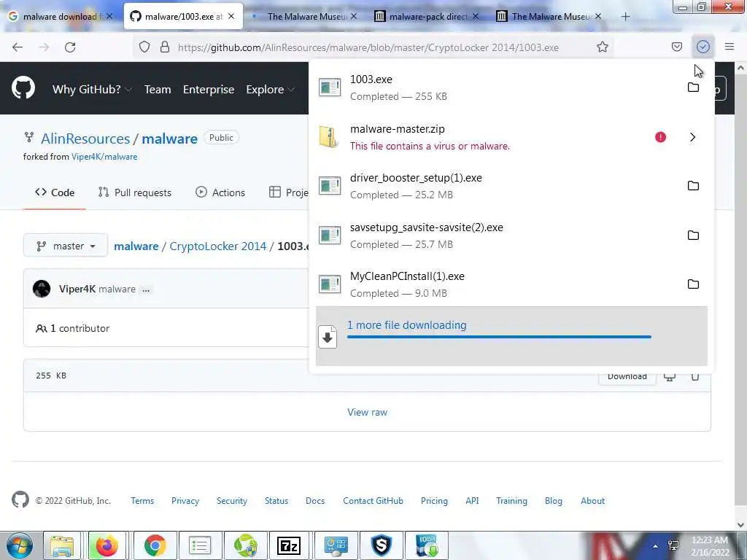Switch to the first Malware Museum tab
Screen dimensions: 747x560
click(305, 17)
